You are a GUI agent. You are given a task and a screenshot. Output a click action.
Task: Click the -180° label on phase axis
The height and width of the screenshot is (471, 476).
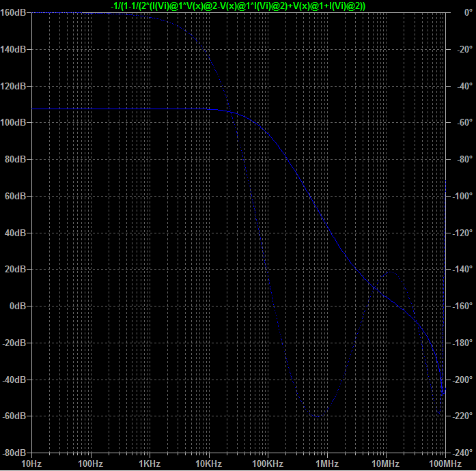tap(462, 343)
